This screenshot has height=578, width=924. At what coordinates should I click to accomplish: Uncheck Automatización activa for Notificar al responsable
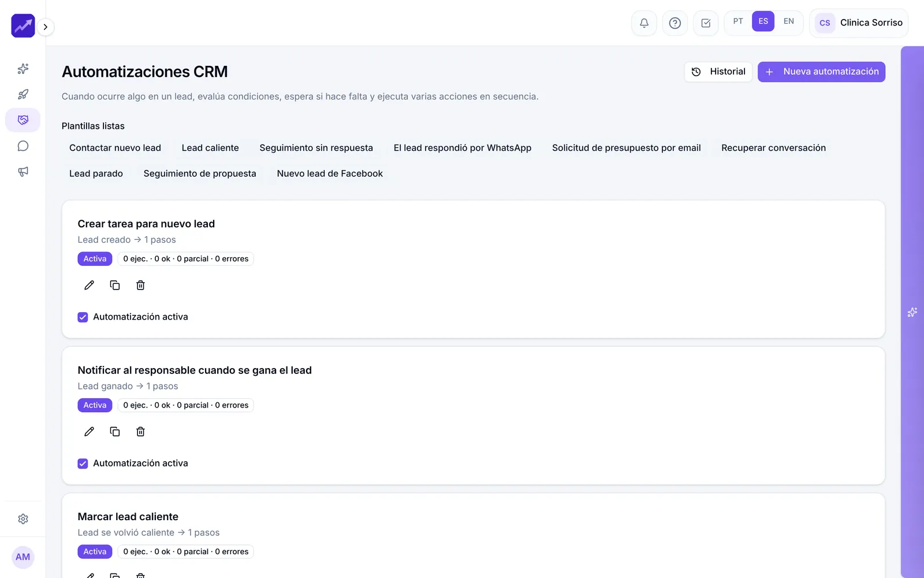(83, 464)
